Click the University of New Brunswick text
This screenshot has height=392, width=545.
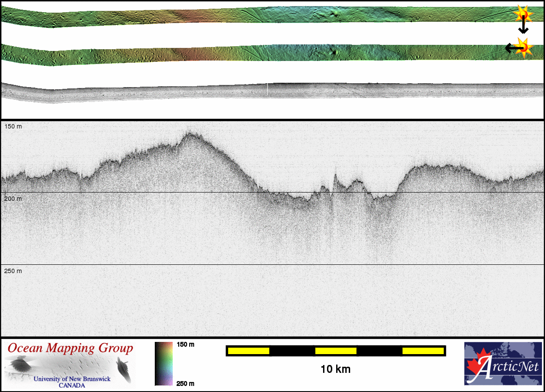[x=72, y=379]
